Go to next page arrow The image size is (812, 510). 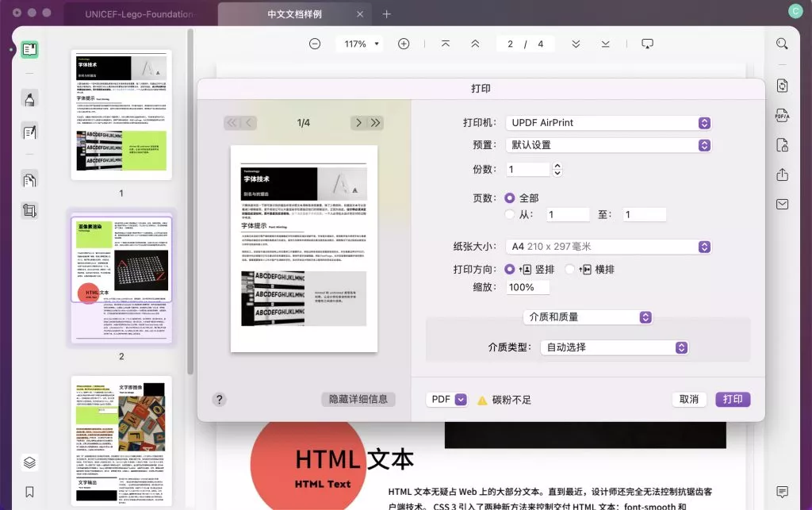point(576,44)
